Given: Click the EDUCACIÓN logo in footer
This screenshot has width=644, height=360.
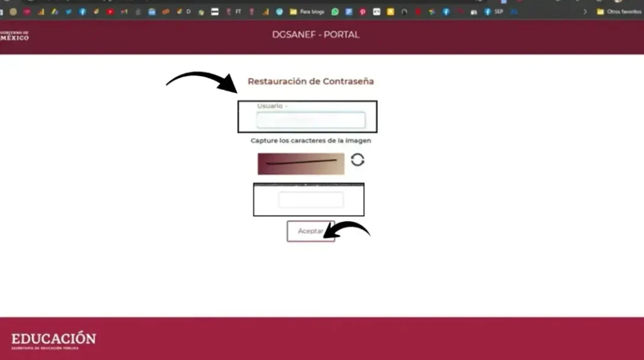Looking at the screenshot, I should coord(53,341).
